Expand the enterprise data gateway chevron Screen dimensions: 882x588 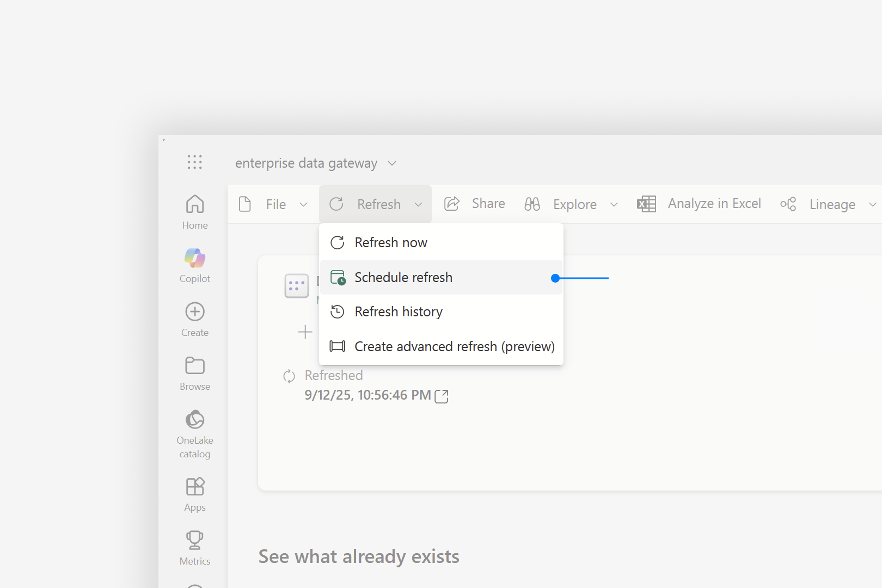(392, 163)
